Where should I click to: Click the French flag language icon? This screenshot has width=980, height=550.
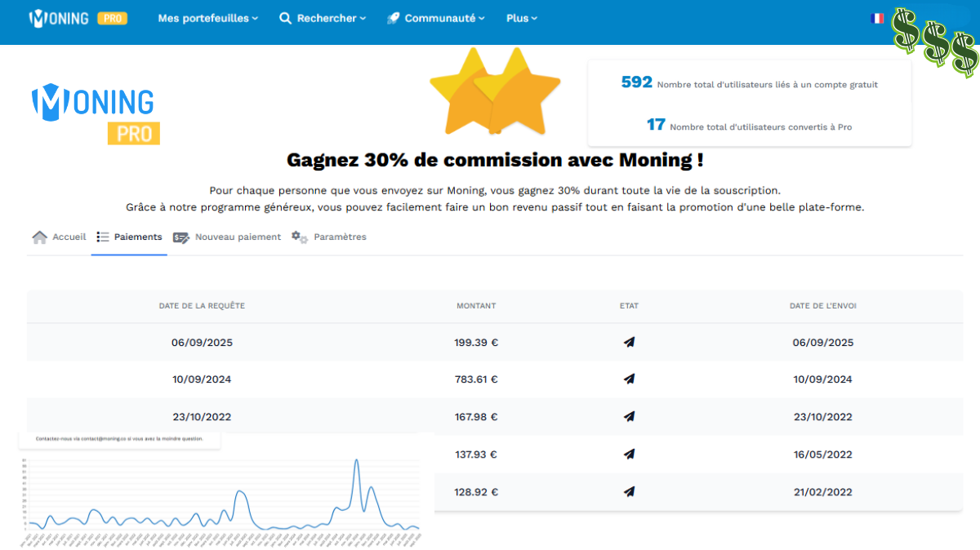pos(878,18)
